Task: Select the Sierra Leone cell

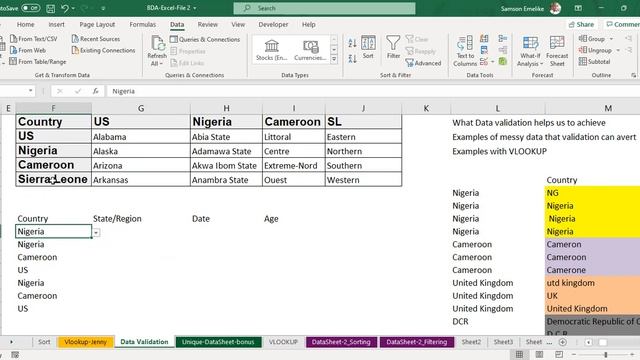Action: click(53, 179)
